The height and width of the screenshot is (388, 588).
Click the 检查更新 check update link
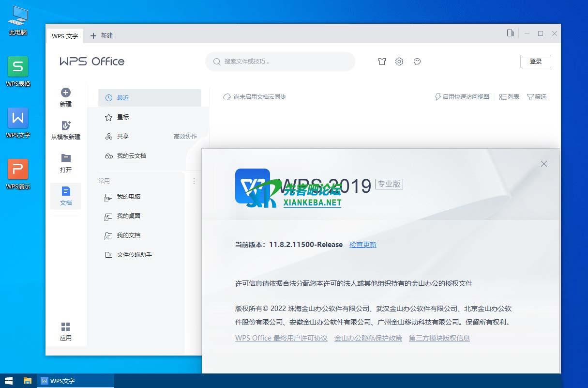[362, 245]
